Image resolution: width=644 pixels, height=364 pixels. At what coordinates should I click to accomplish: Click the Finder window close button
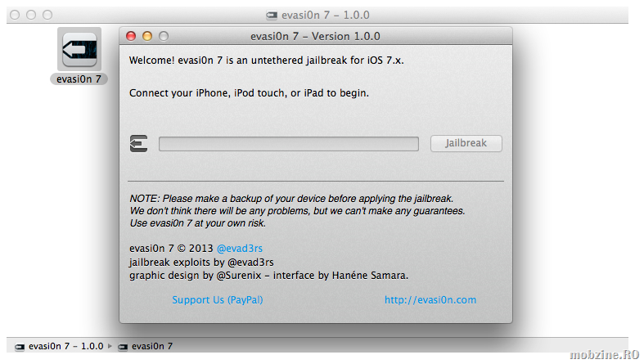point(15,15)
